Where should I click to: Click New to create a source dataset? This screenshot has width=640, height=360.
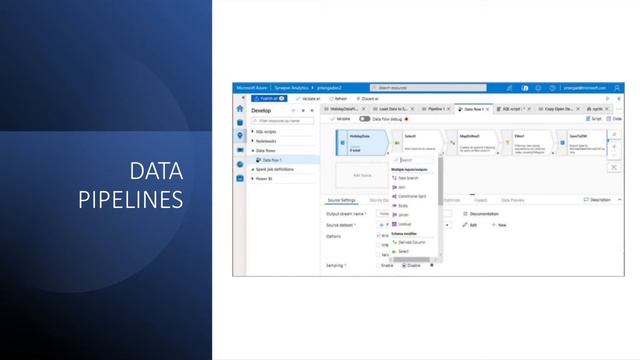tap(499, 225)
